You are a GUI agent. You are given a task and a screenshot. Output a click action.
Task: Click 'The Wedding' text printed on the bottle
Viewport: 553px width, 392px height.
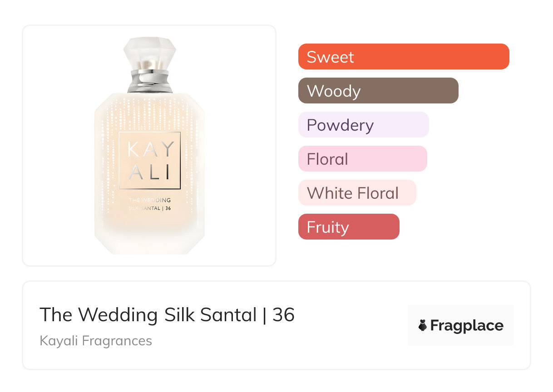click(x=149, y=200)
